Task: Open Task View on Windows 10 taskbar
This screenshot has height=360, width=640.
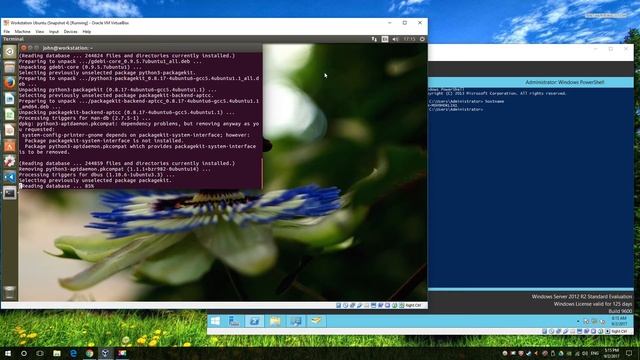Action: [x=40, y=353]
